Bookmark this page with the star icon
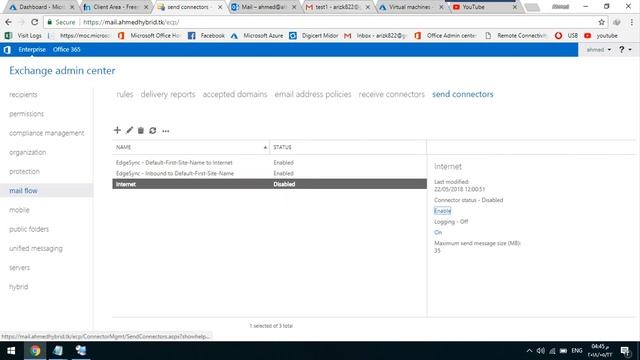Screen dimensions: 640x360 [601, 22]
